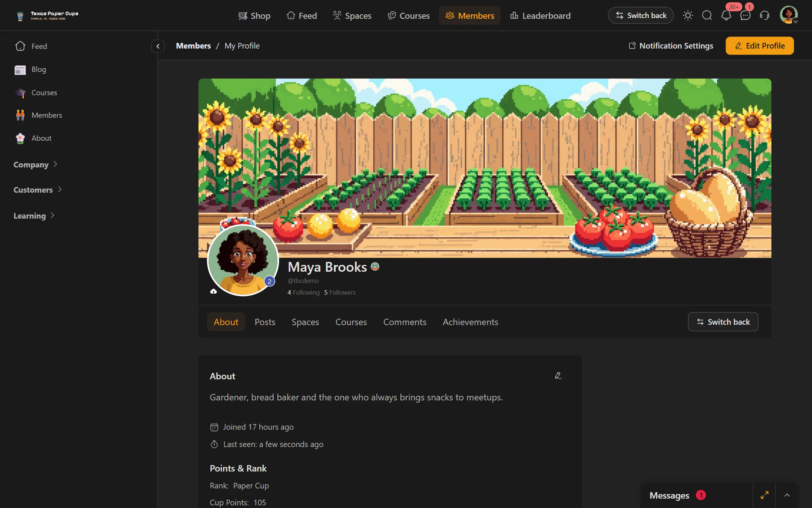Switch to the Courses profile tab
Screen dimensions: 812x508
[x=351, y=322]
